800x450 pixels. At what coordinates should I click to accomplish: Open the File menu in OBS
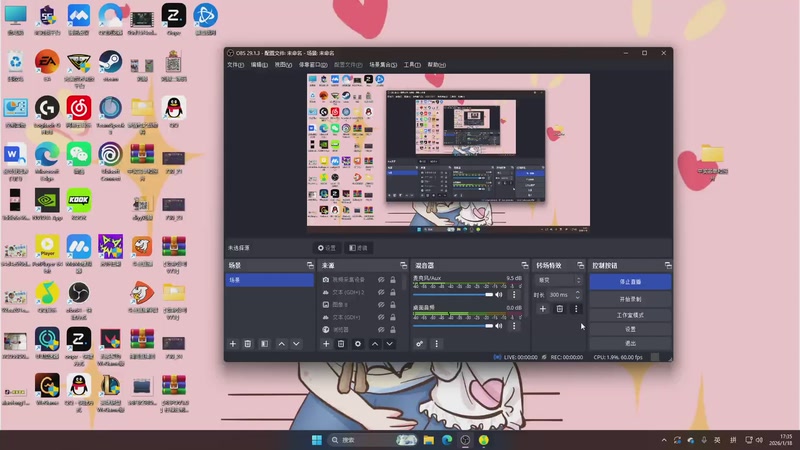pos(235,65)
